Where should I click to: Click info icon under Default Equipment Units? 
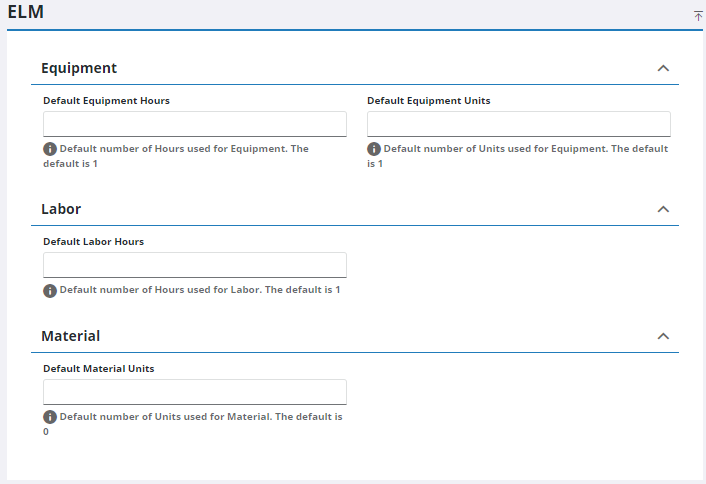point(374,149)
